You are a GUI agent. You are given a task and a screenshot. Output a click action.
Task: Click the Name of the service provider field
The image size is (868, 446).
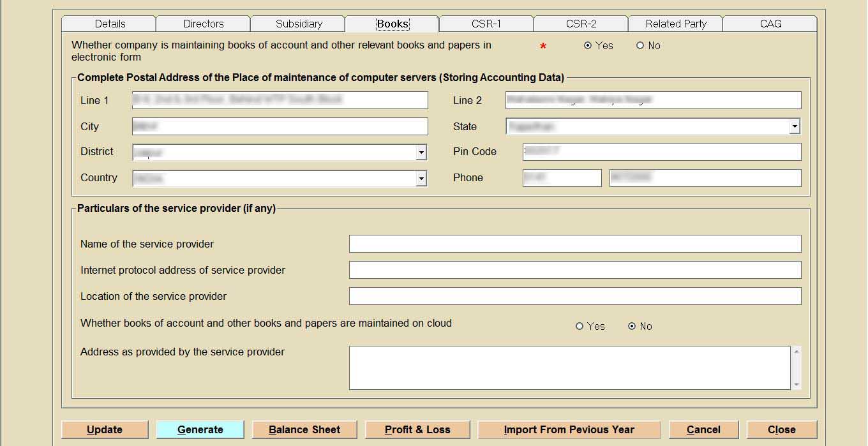point(574,244)
